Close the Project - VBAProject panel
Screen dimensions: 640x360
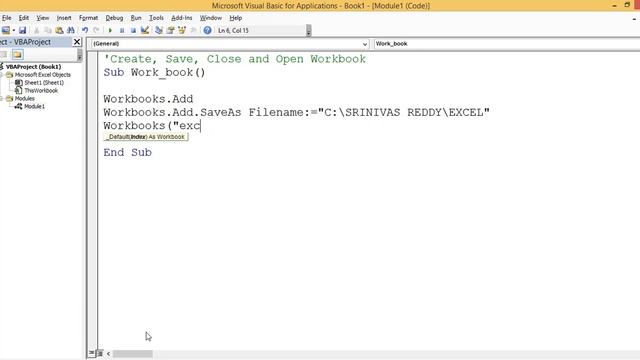[77, 42]
